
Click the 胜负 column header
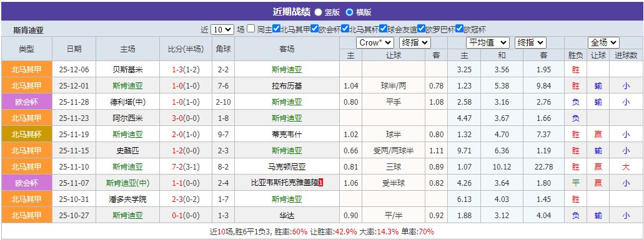(x=575, y=55)
